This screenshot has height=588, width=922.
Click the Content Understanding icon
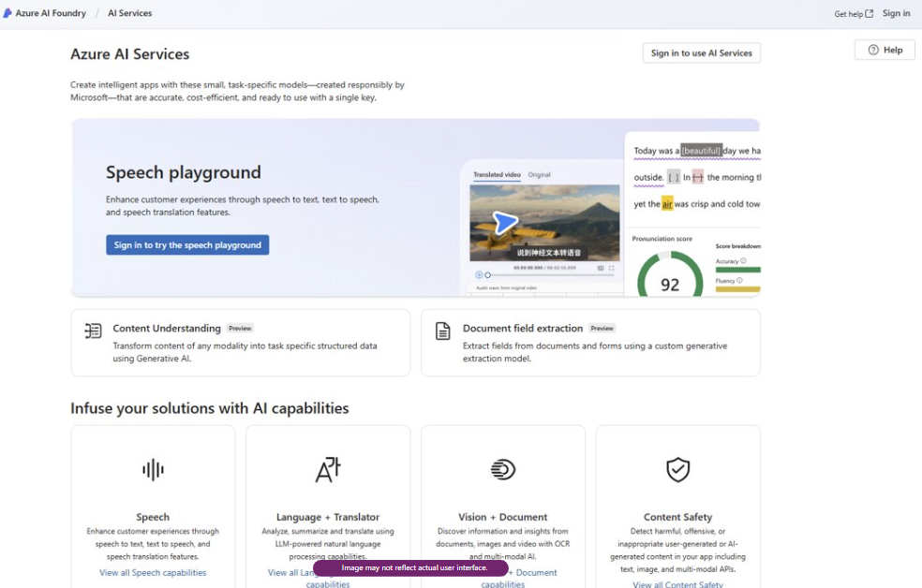[93, 331]
